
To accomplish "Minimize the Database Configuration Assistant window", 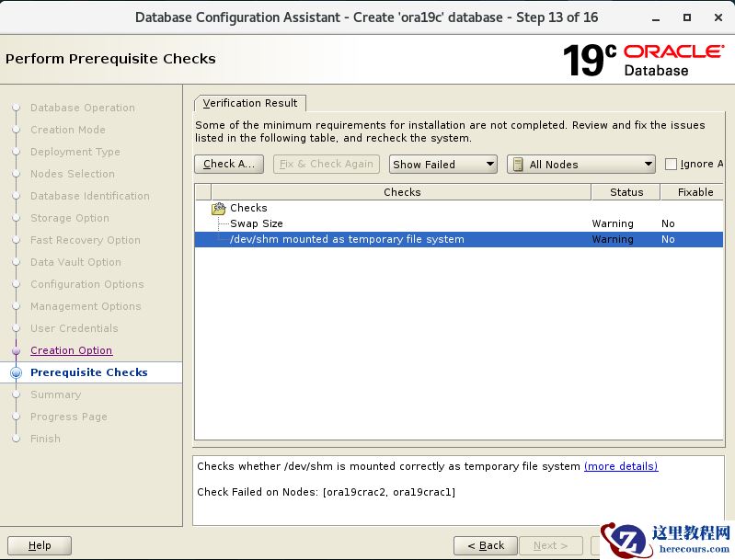I will 656,17.
